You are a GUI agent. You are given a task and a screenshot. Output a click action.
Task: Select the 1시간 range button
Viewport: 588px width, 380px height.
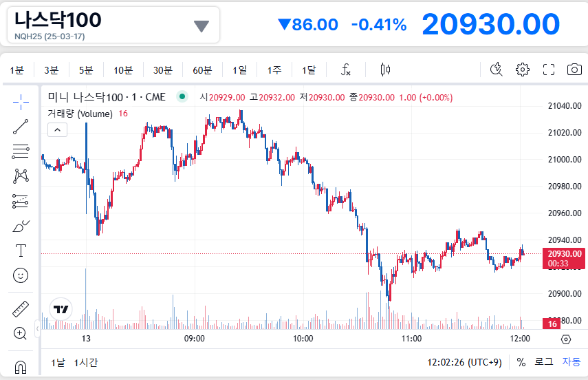coord(86,362)
